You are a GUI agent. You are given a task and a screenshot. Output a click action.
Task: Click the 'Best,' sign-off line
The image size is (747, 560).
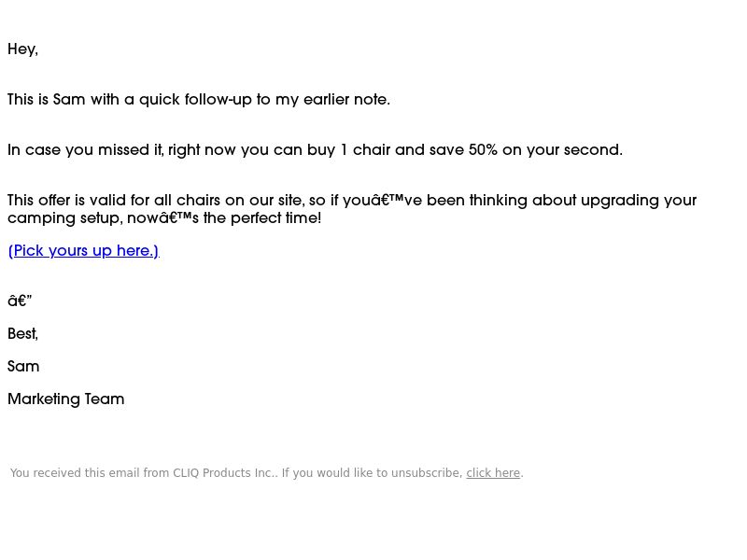22,334
